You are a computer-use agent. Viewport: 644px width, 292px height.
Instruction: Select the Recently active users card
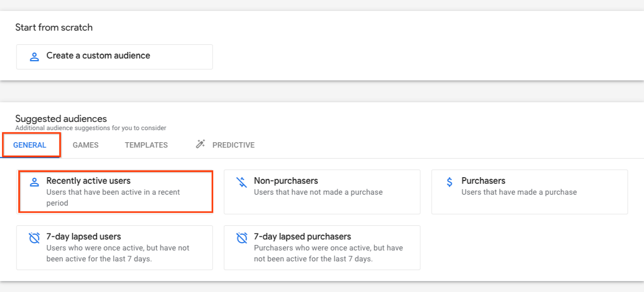coord(115,191)
